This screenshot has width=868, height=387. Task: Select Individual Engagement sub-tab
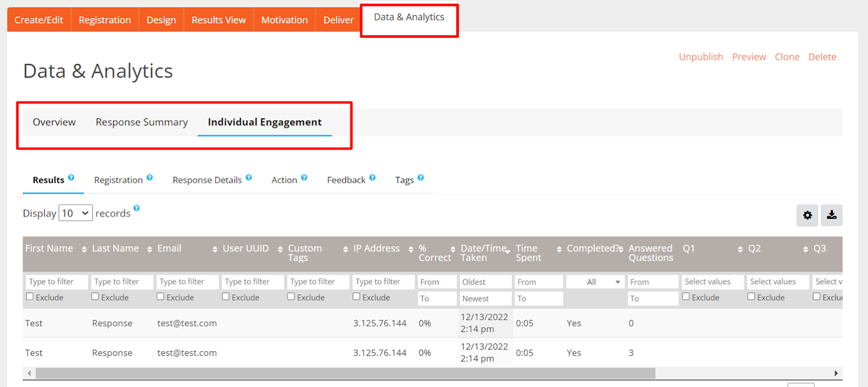point(265,122)
